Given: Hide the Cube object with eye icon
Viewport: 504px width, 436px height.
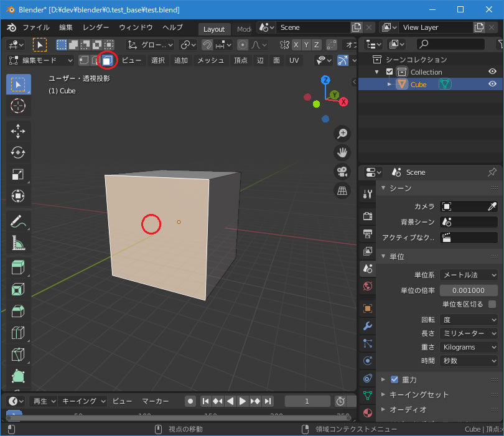Looking at the screenshot, I should [492, 84].
